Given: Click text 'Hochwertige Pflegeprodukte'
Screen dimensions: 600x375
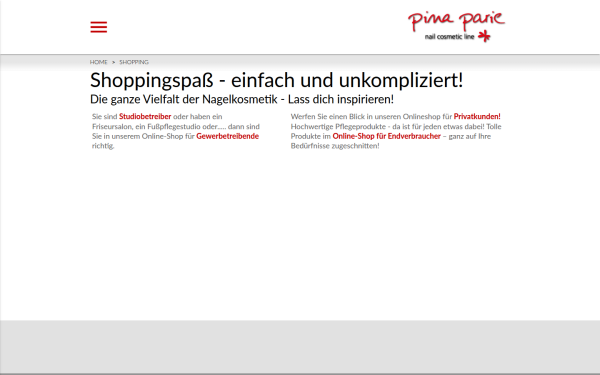Looking at the screenshot, I should pyautogui.click(x=338, y=126).
